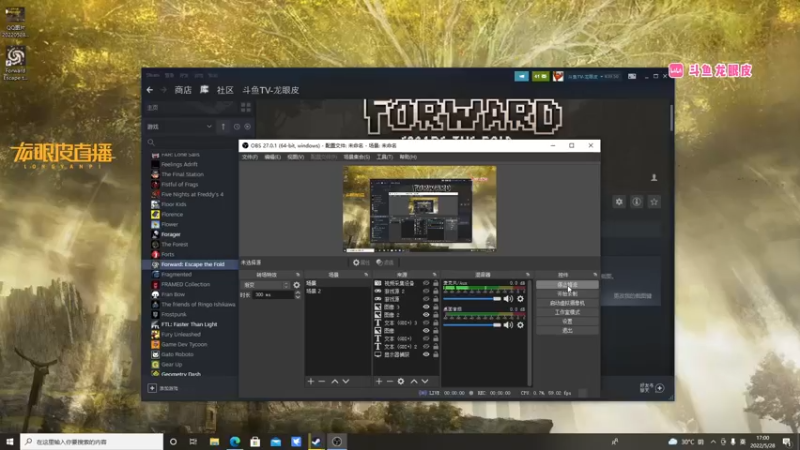Move source down in Sources panel

click(x=425, y=381)
